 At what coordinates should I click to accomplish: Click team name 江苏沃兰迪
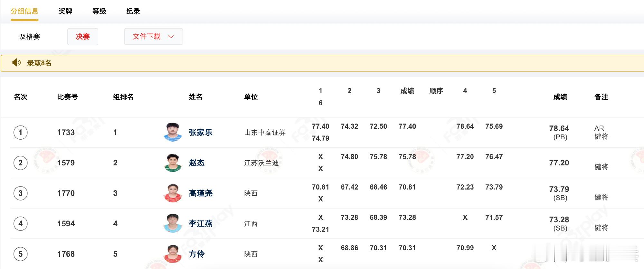261,163
